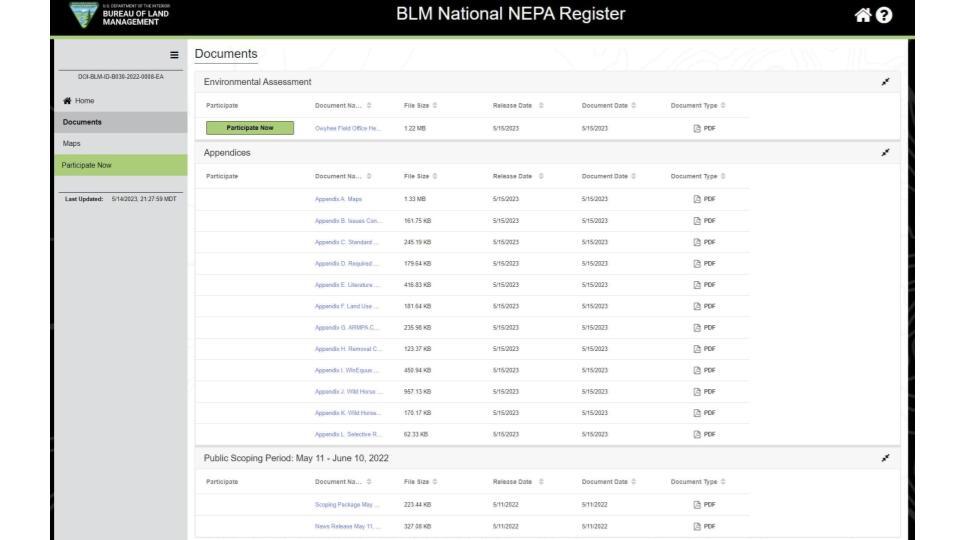Collapse the Appendices section
Viewport: 960px width, 540px height.
click(885, 153)
